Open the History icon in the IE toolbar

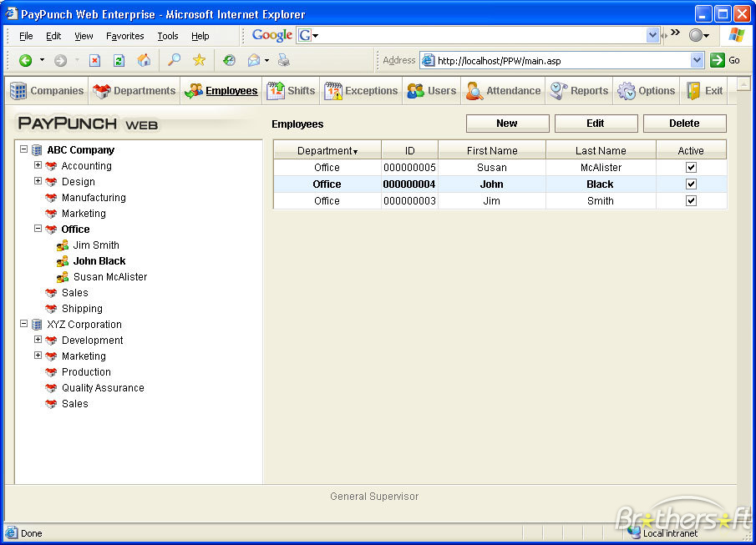point(229,60)
